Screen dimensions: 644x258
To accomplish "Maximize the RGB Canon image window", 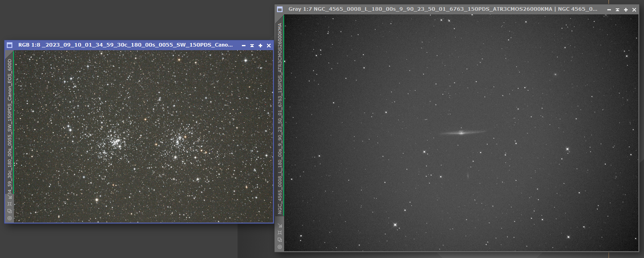I will (x=260, y=45).
